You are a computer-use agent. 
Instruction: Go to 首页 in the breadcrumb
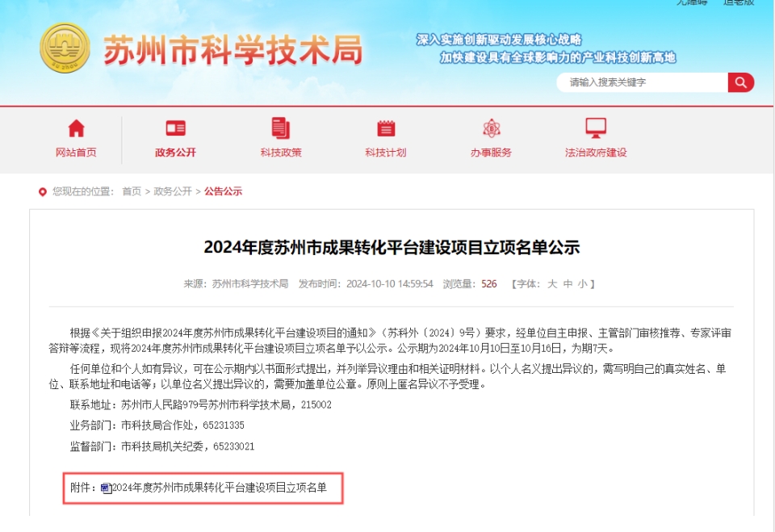(132, 191)
